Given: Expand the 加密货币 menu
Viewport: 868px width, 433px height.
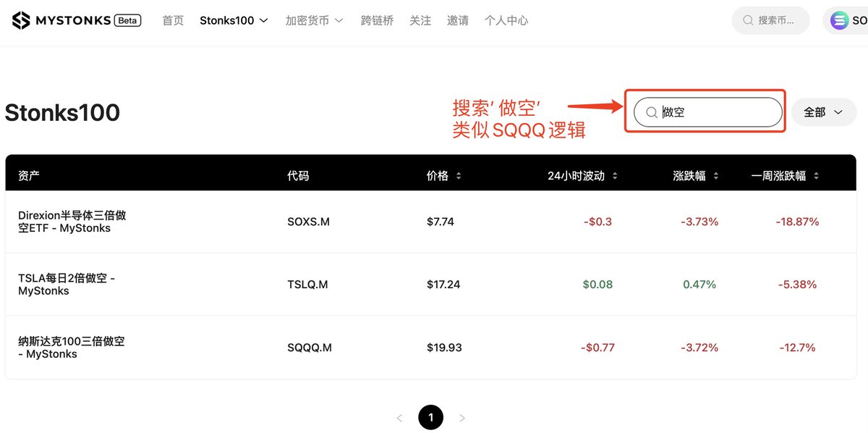Looking at the screenshot, I should (314, 20).
